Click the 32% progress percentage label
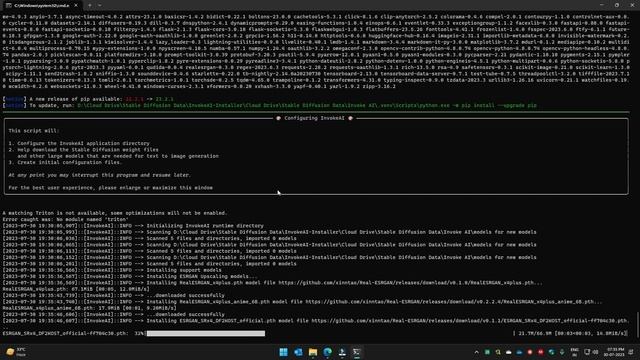Screen dimensions: 640x360 [x=140, y=333]
